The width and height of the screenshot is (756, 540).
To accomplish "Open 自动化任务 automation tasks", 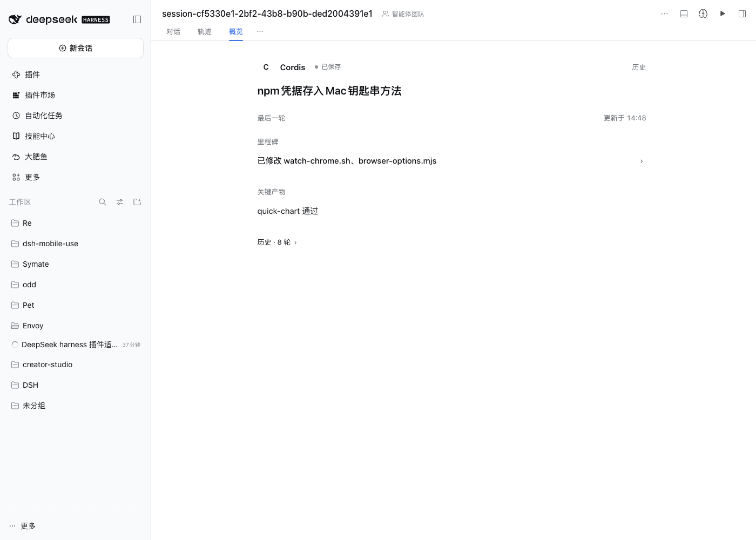I will pyautogui.click(x=76, y=116).
